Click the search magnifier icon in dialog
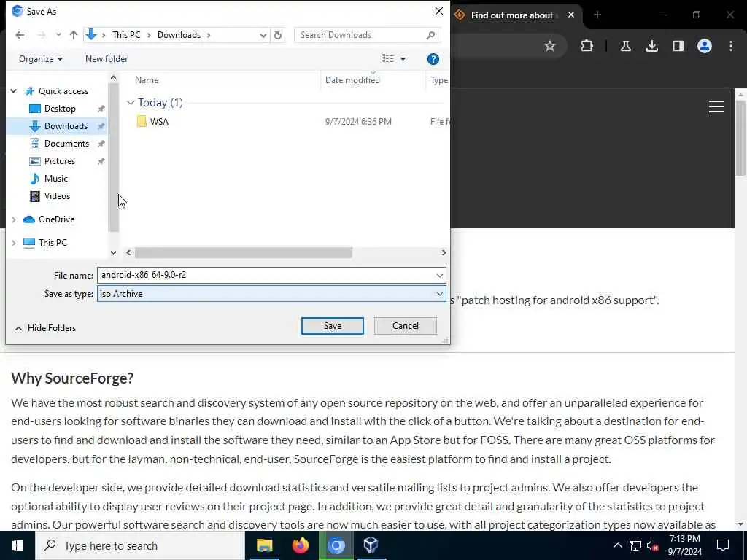 click(x=430, y=35)
